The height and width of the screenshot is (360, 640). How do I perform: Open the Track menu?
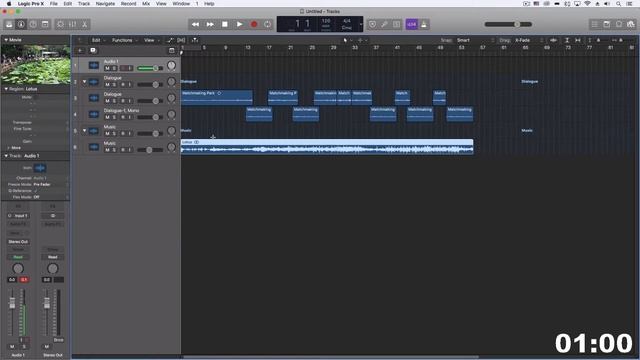tap(84, 4)
